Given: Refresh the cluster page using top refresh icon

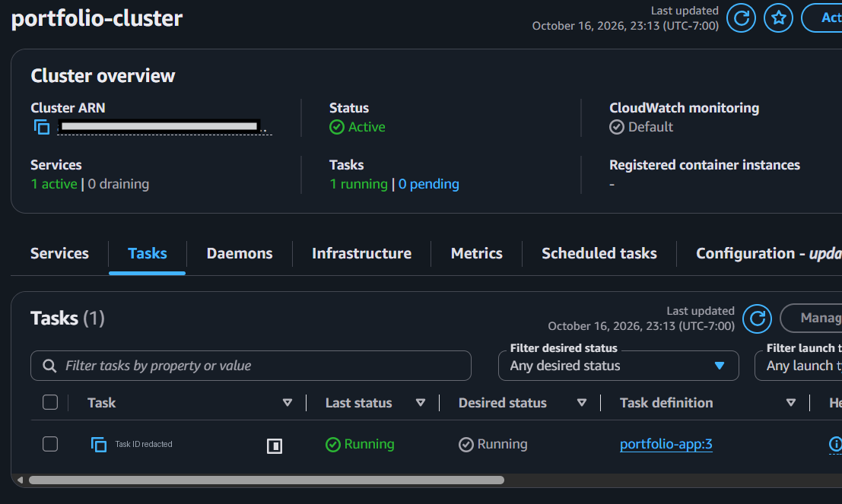Looking at the screenshot, I should coord(741,18).
